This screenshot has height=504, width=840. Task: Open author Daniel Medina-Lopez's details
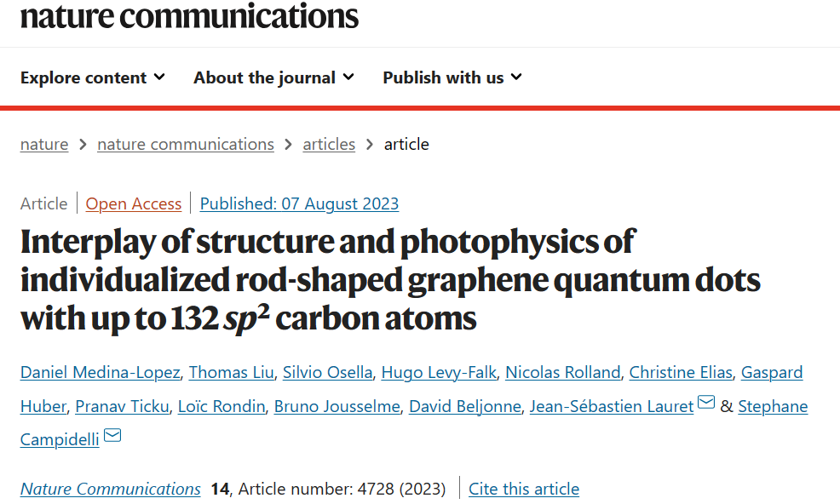[x=101, y=372]
